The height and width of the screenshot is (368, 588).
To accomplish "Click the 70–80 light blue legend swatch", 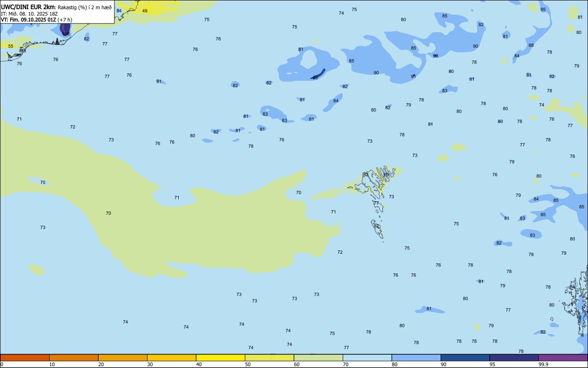I will 367,357.
